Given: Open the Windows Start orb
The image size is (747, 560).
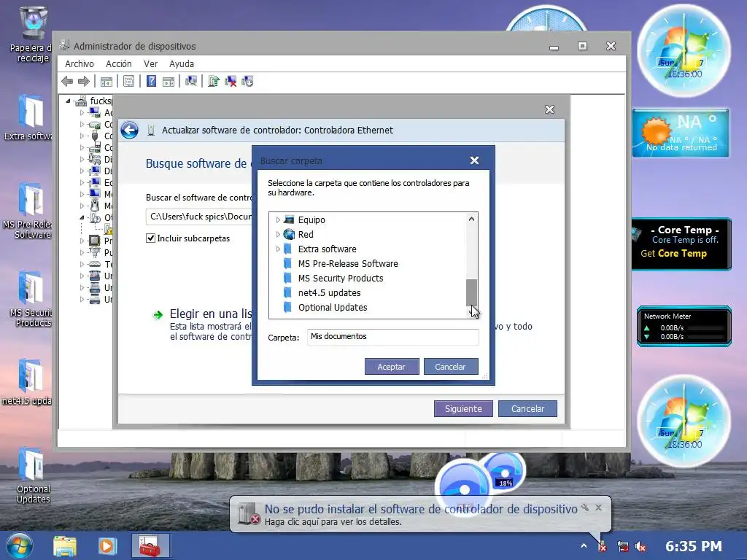Looking at the screenshot, I should pyautogui.click(x=20, y=545).
